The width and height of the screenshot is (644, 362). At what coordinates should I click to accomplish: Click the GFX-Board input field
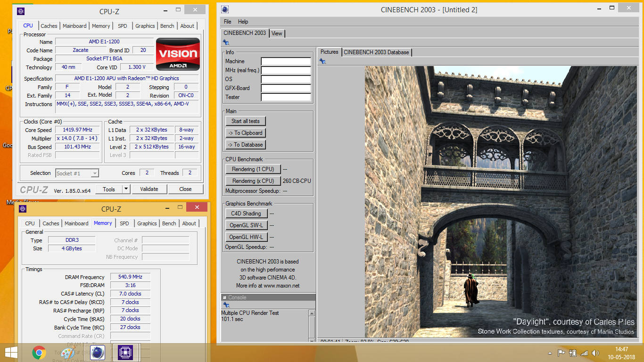(286, 88)
